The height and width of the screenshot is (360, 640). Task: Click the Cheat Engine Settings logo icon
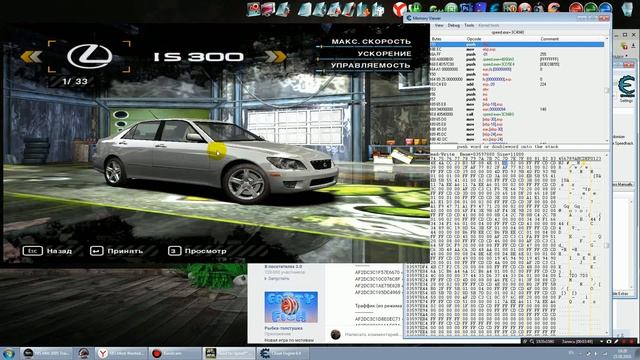click(626, 86)
